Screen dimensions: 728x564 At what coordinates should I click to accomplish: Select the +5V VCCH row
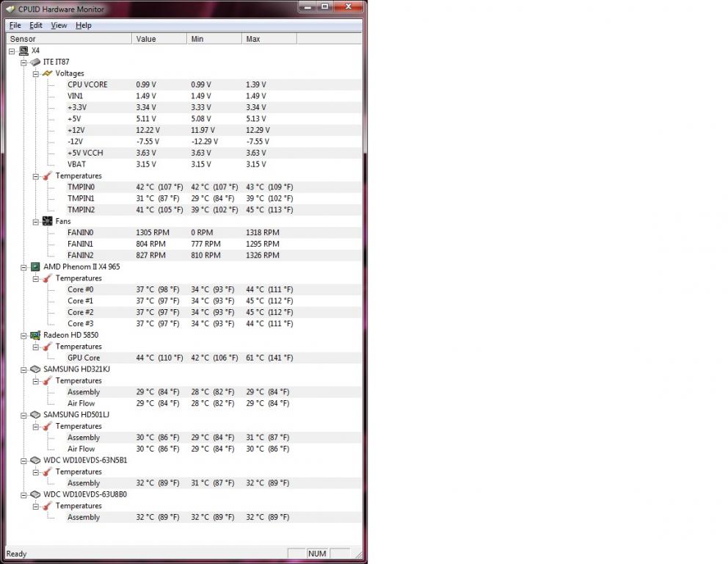(x=214, y=153)
